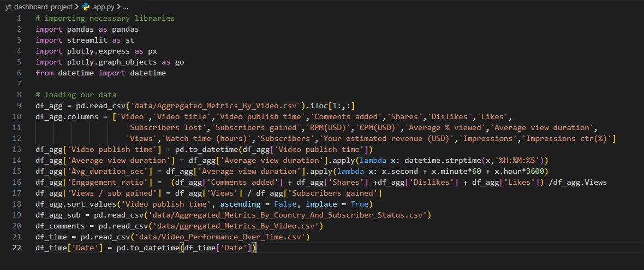Screen dimensions: 644x270
Task: Click 'df_agg.Views' at end of line 16
Action: click(x=580, y=183)
